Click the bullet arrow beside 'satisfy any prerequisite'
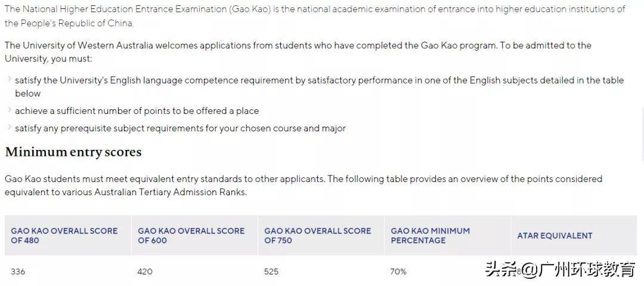644x286 pixels. pyautogui.click(x=9, y=128)
